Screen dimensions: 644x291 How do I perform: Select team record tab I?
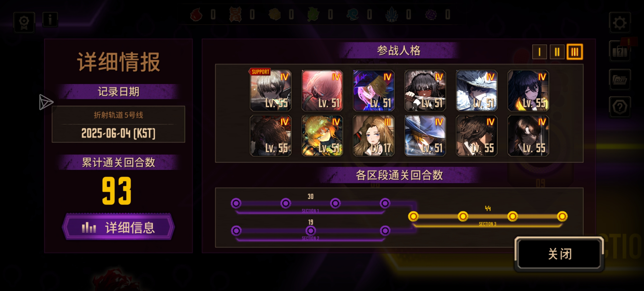(539, 52)
